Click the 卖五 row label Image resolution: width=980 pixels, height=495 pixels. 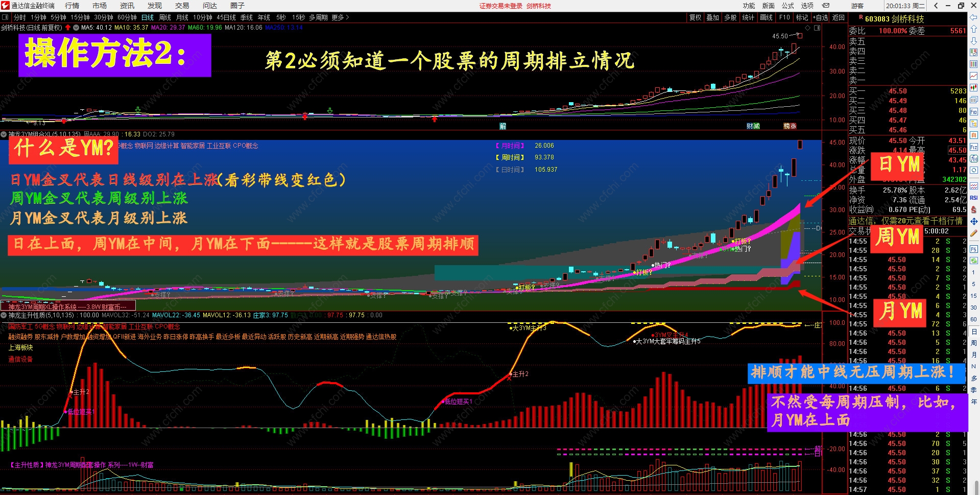857,41
